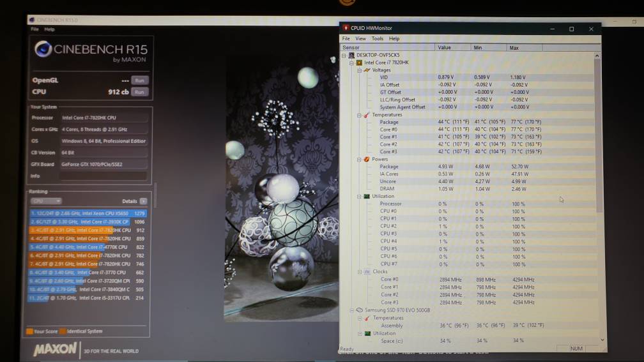Screen dimensions: 644x362
Task: Collapse the CPU Utilization section
Action: tap(359, 196)
